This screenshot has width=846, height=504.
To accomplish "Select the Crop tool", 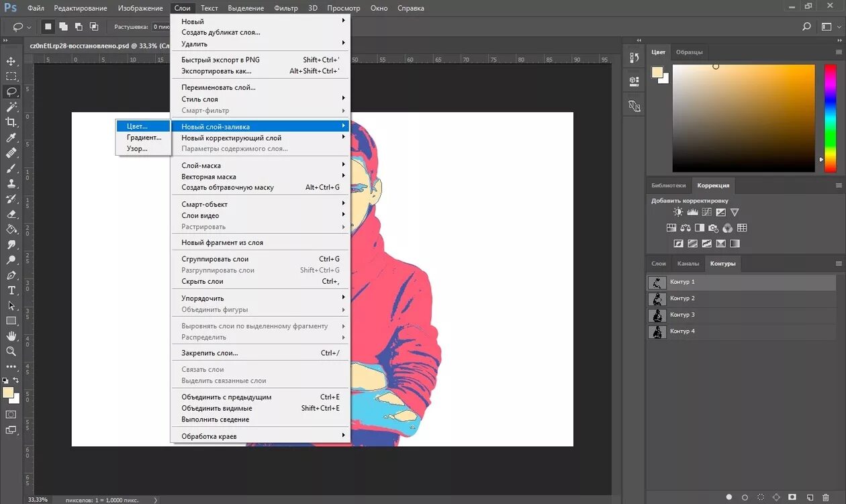I will [x=11, y=122].
